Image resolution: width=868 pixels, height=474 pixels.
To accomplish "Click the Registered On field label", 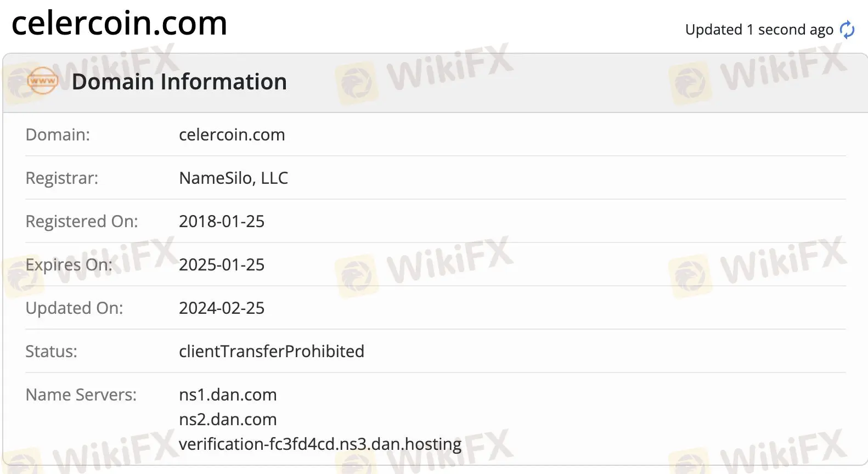I will point(82,221).
